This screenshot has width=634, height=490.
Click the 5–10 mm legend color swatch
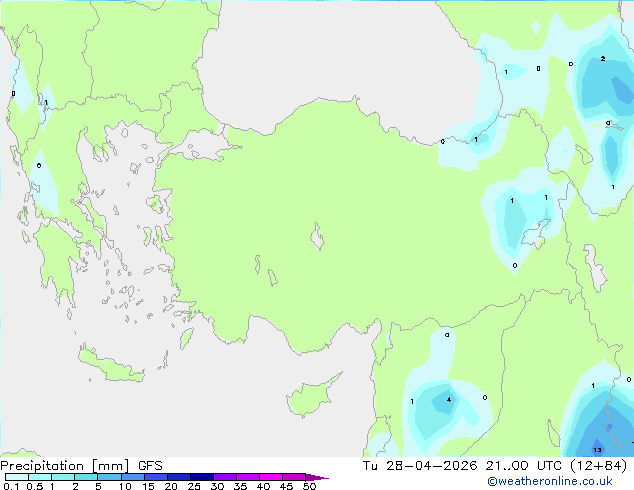[x=109, y=477]
